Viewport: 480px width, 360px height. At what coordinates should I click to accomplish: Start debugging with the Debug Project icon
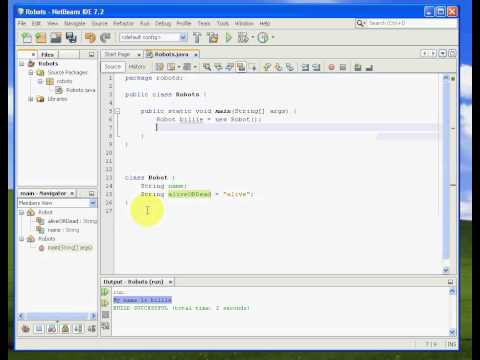pos(243,38)
